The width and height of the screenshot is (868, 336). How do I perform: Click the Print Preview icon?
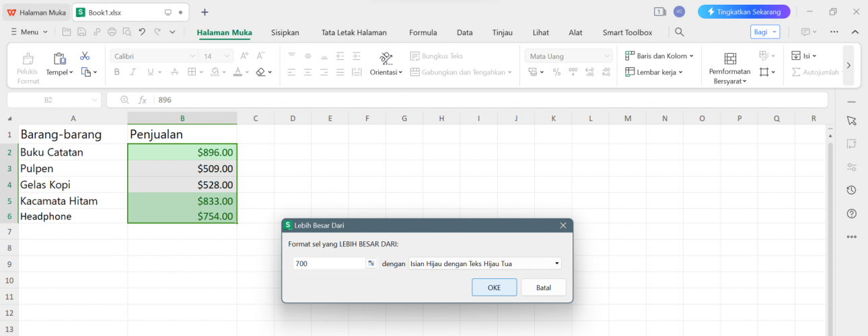(126, 32)
